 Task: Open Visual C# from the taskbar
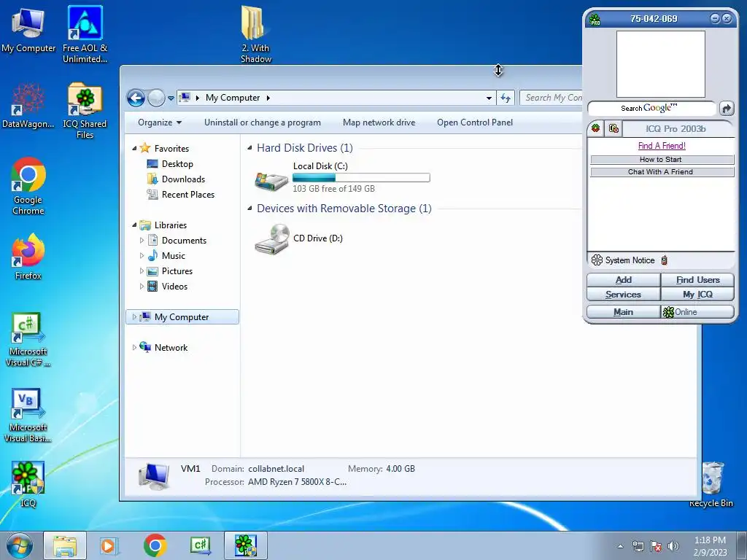pos(200,545)
